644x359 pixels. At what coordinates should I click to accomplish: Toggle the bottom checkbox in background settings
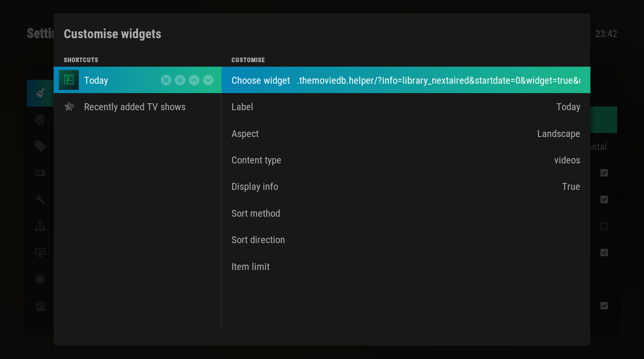click(x=604, y=306)
